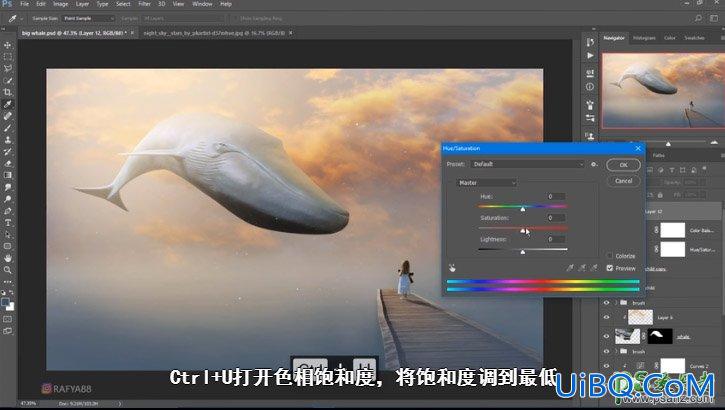Image resolution: width=725 pixels, height=410 pixels.
Task: Select the Lasso tool
Action: click(7, 68)
